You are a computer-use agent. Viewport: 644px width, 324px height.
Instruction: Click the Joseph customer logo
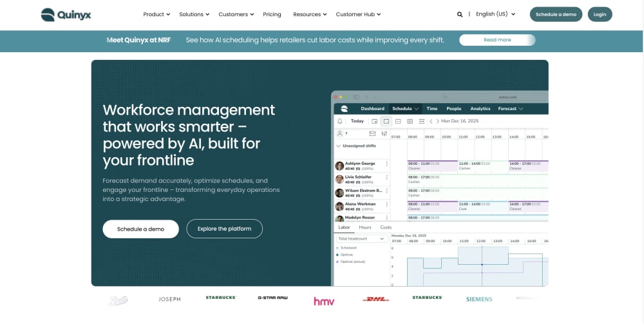[169, 300]
